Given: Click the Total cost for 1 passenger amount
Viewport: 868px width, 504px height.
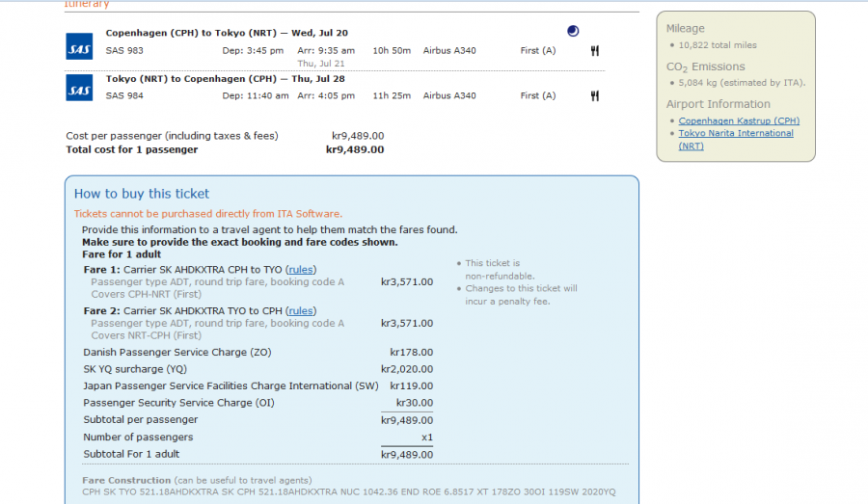Looking at the screenshot, I should pos(355,149).
